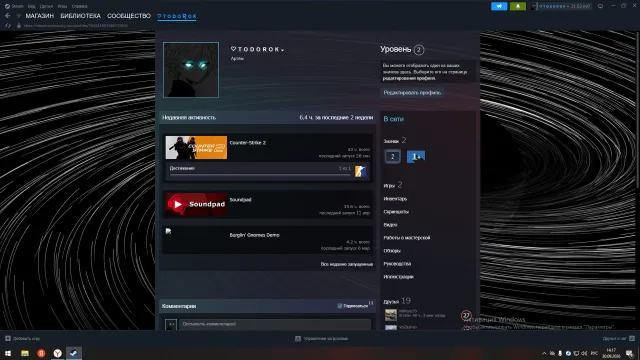Switch to СООБЩЕСТВО tab
Image resolution: width=640 pixels, height=360 pixels.
click(129, 16)
